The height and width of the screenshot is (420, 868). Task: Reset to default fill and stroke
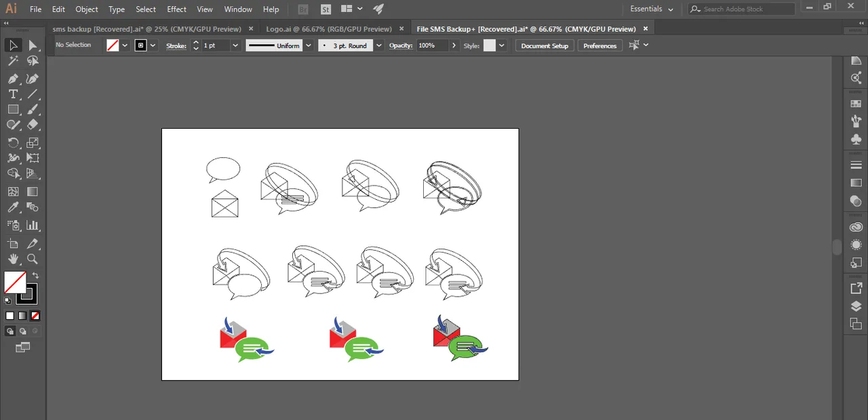point(7,301)
